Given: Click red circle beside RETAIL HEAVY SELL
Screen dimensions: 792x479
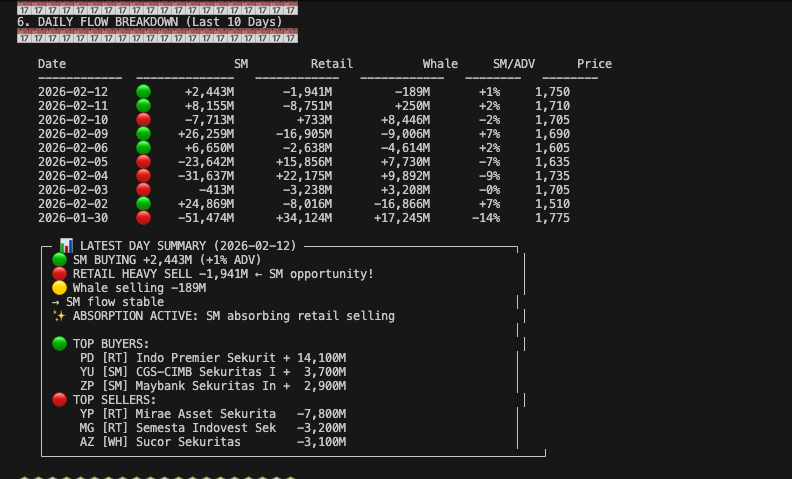Looking at the screenshot, I should [x=59, y=274].
